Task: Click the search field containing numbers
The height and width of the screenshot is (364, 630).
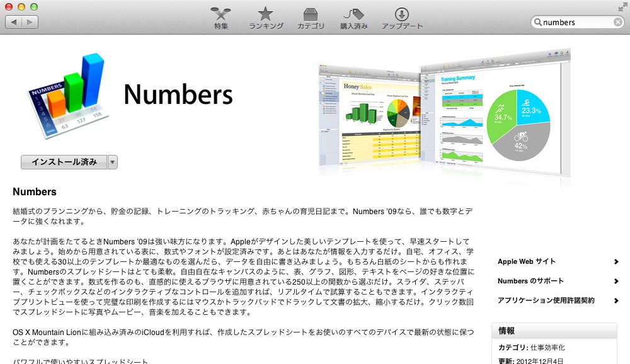Action: coord(578,22)
